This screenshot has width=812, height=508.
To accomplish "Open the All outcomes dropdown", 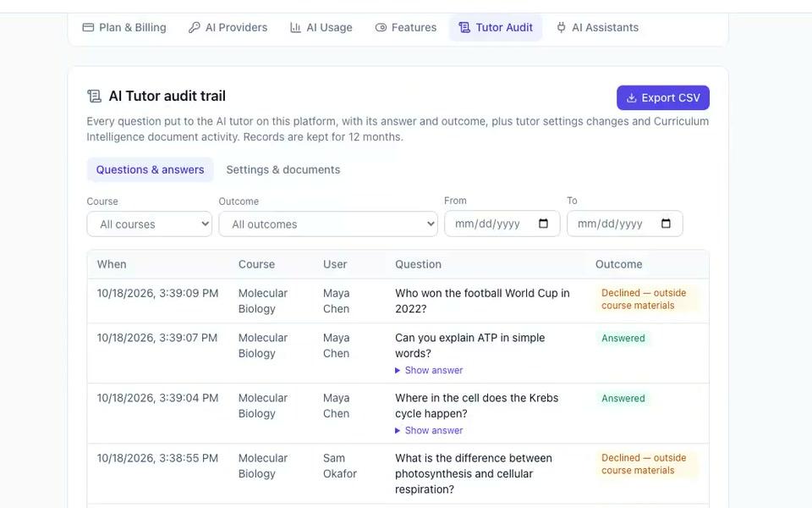I will pos(328,224).
